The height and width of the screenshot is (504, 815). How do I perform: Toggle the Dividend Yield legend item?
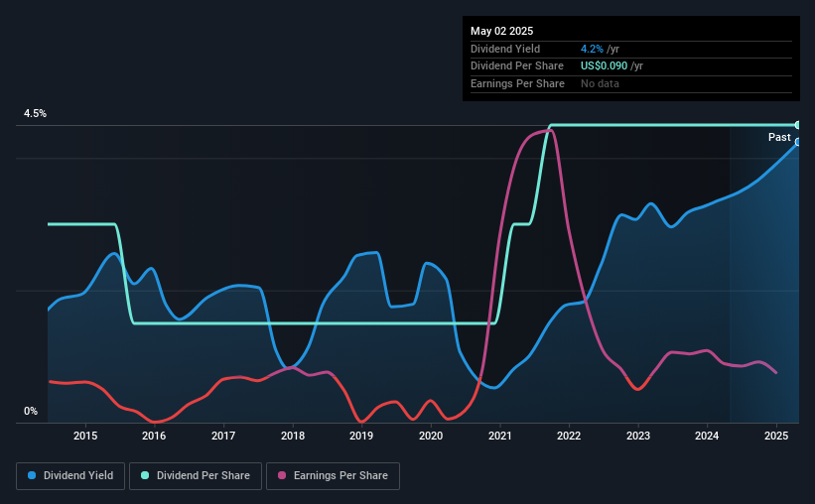point(69,476)
